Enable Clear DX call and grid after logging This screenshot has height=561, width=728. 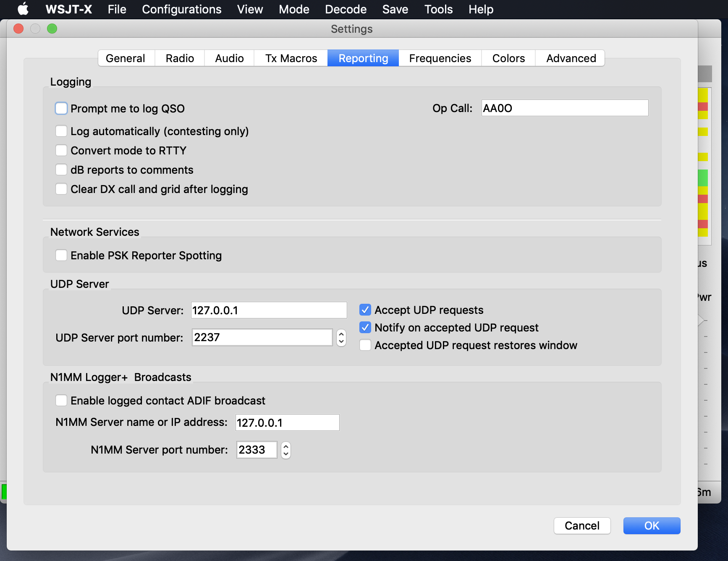(x=61, y=189)
